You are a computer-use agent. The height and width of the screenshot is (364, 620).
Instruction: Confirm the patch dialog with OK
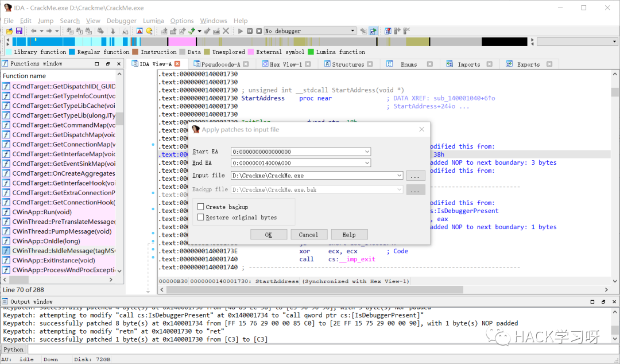(268, 235)
